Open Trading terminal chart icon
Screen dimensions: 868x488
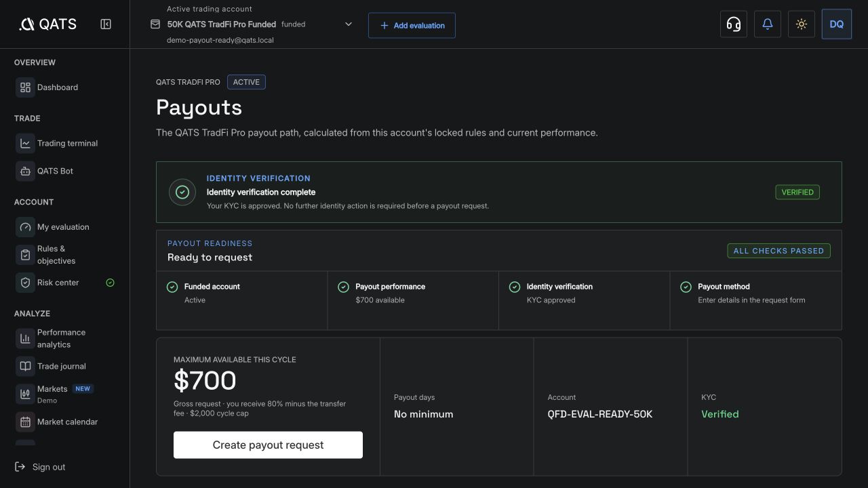tap(25, 143)
